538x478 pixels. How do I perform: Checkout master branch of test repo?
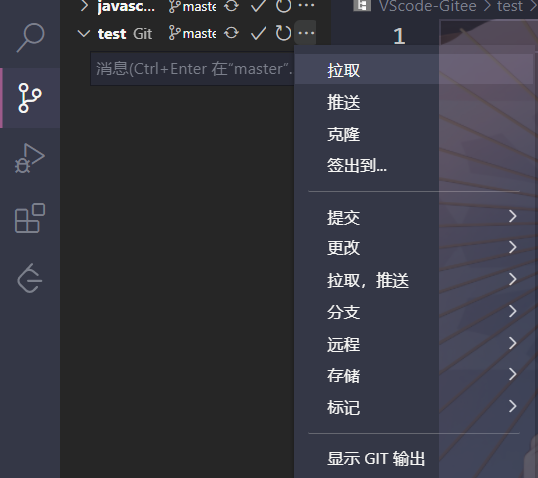tap(192, 33)
